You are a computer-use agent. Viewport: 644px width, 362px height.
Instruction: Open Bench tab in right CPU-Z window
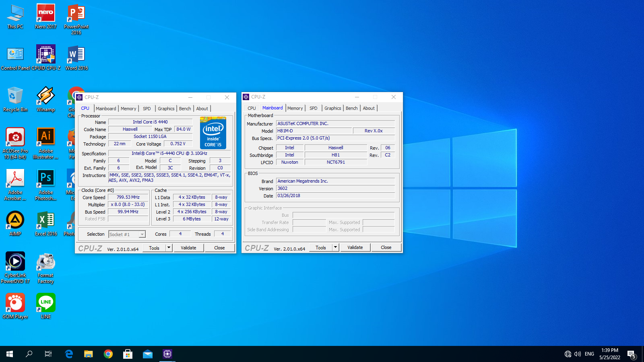click(352, 108)
